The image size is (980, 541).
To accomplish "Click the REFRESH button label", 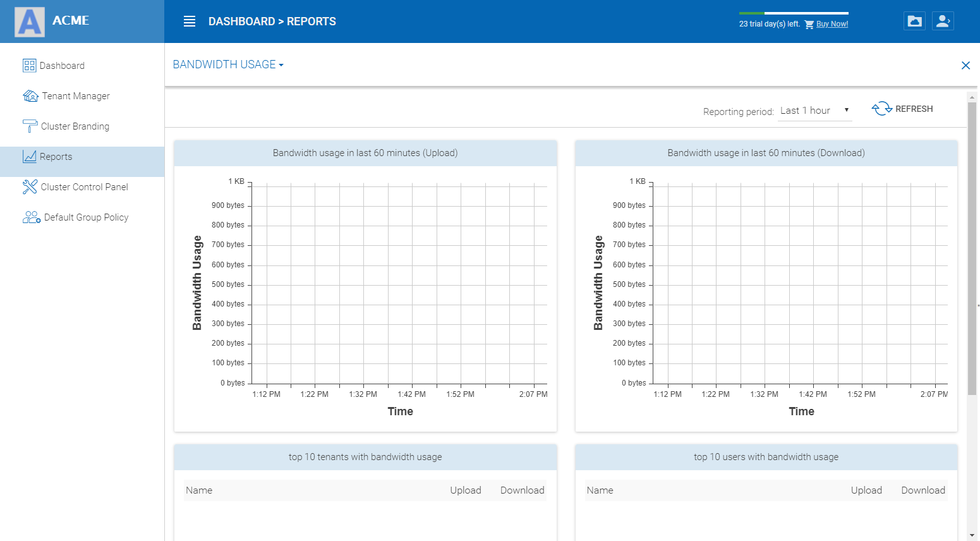I will (914, 109).
